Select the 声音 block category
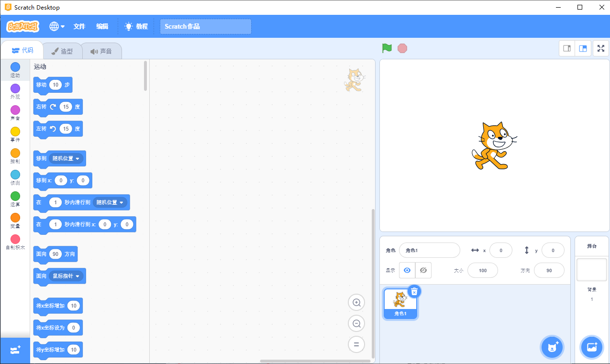Image resolution: width=610 pixels, height=364 pixels. point(15,113)
